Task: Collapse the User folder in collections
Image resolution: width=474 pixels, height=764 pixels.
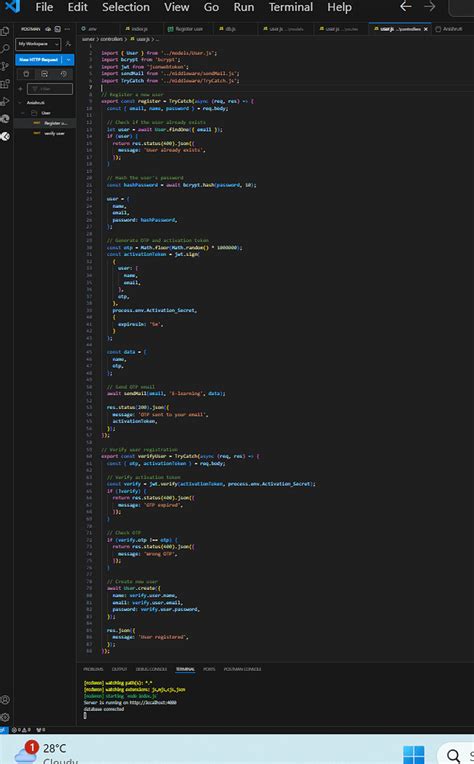Action: point(23,113)
